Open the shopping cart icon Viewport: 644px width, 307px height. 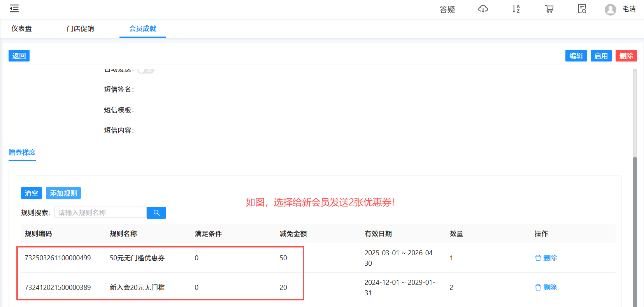pyautogui.click(x=549, y=9)
